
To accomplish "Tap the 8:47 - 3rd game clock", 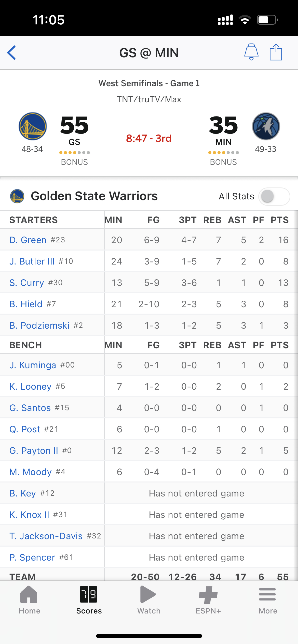I will (149, 138).
